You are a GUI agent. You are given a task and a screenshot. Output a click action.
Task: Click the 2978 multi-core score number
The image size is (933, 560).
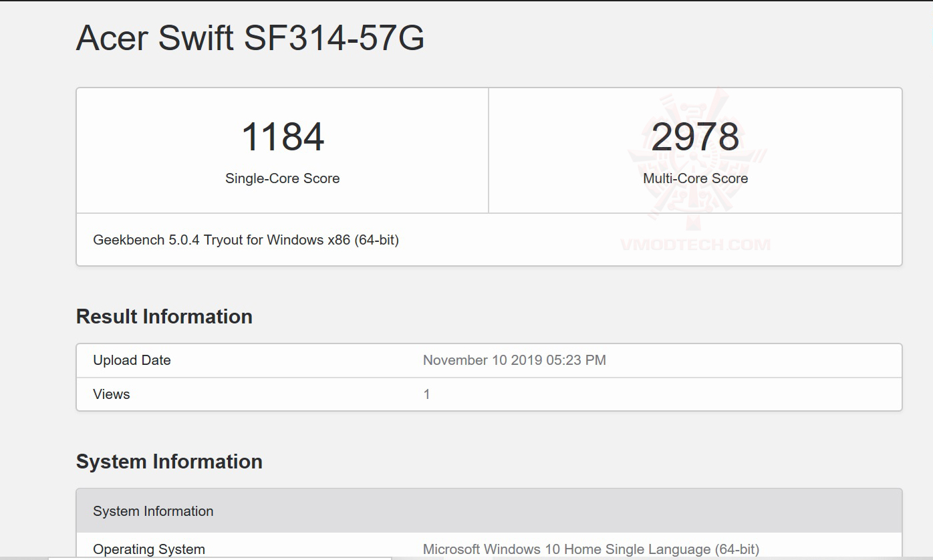695,137
